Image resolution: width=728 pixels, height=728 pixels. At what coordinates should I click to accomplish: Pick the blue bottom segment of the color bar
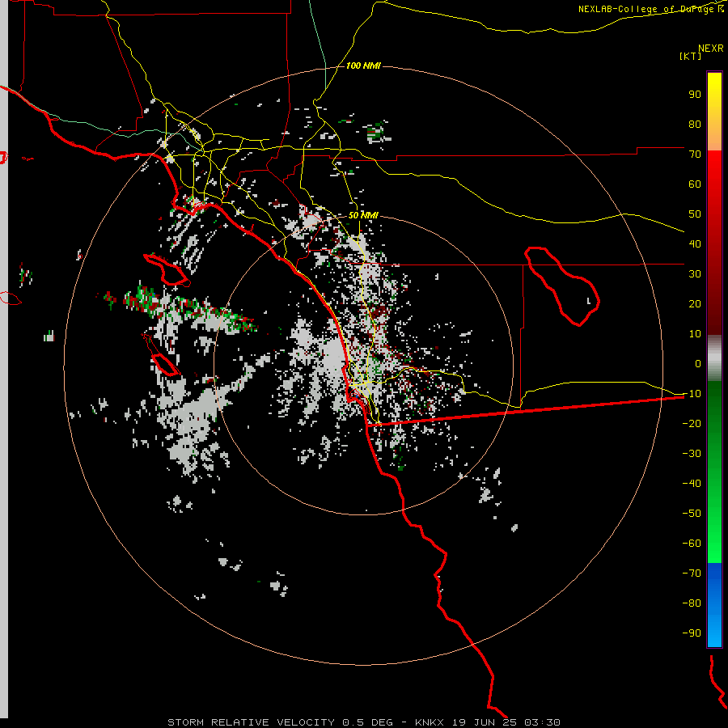(x=714, y=605)
